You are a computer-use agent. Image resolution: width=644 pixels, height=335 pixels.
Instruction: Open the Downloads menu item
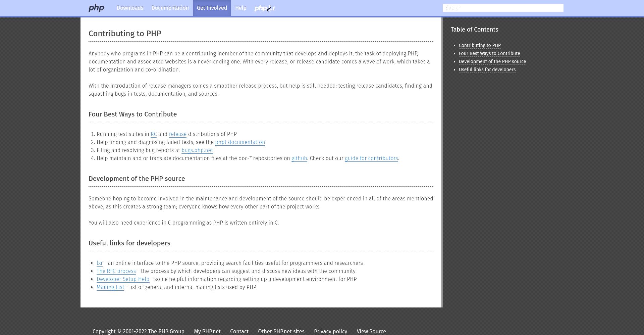coord(130,8)
